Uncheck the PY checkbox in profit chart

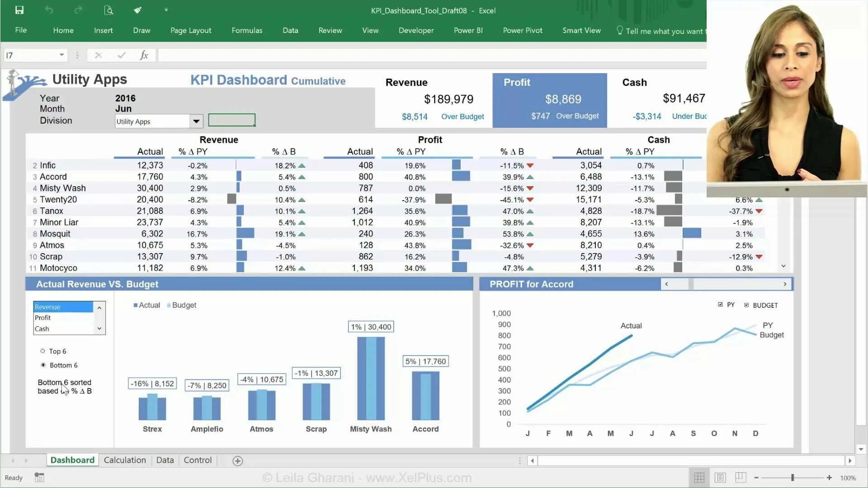point(720,305)
